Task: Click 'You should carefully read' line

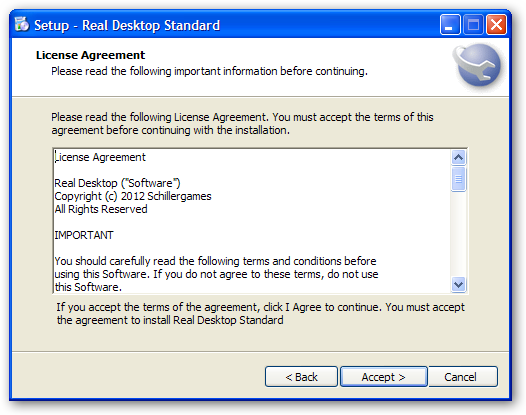Action: [215, 261]
